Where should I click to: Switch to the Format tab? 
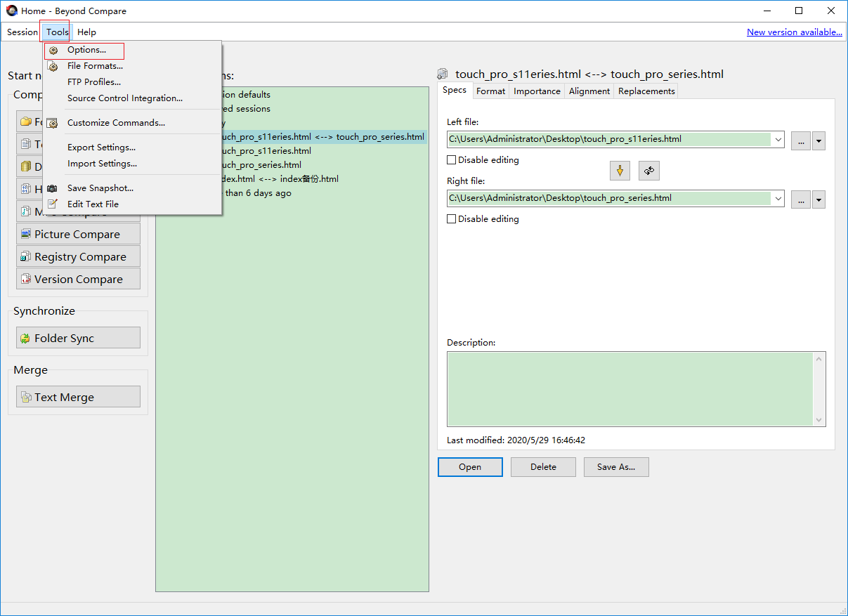point(490,91)
